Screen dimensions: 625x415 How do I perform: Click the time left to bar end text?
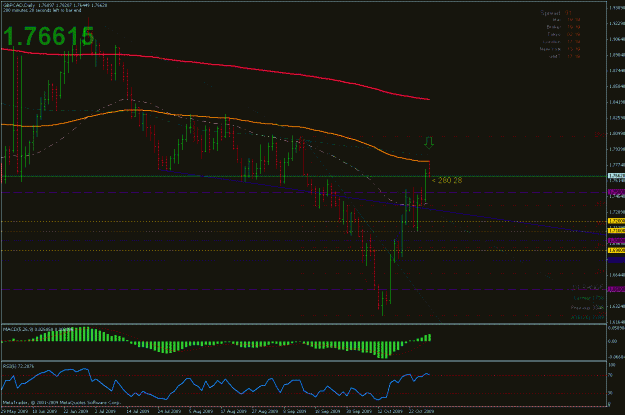(x=42, y=10)
